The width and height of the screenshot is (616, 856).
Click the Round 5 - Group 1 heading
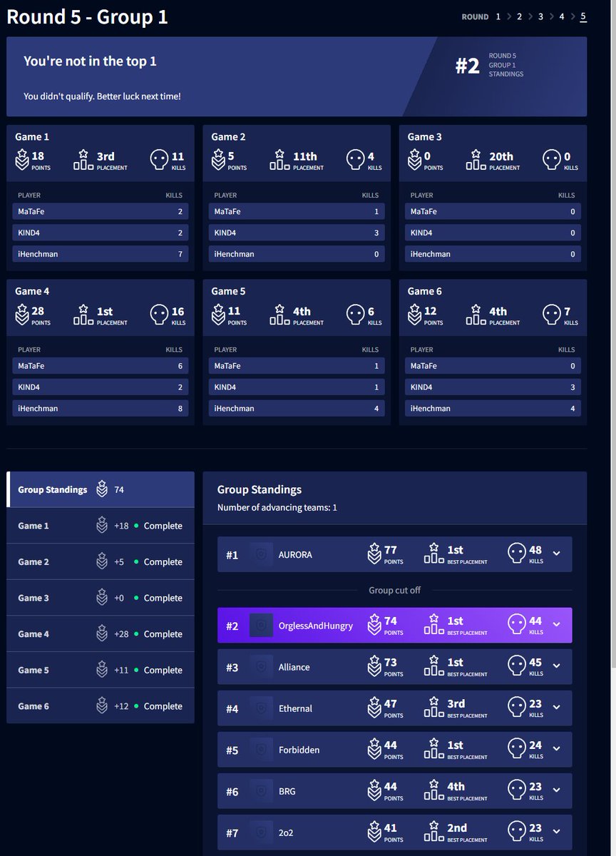pos(88,16)
